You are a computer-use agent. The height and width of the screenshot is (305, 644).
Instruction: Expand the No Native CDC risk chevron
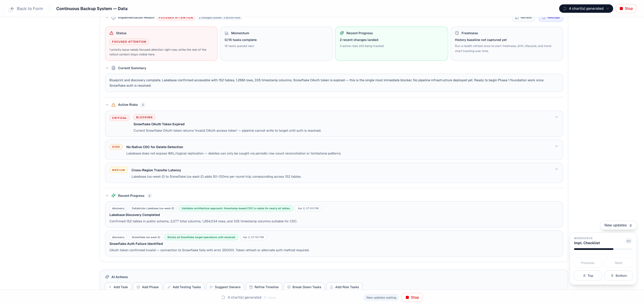click(x=556, y=146)
